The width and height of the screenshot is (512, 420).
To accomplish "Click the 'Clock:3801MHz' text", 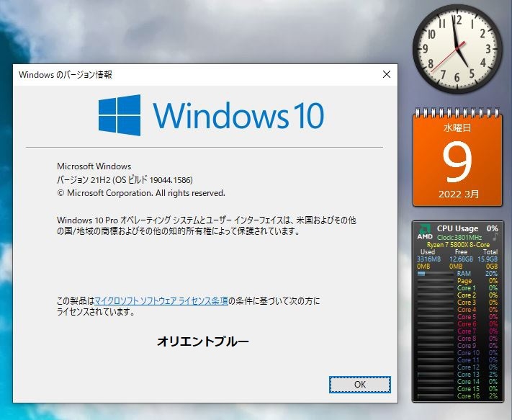I will (459, 238).
